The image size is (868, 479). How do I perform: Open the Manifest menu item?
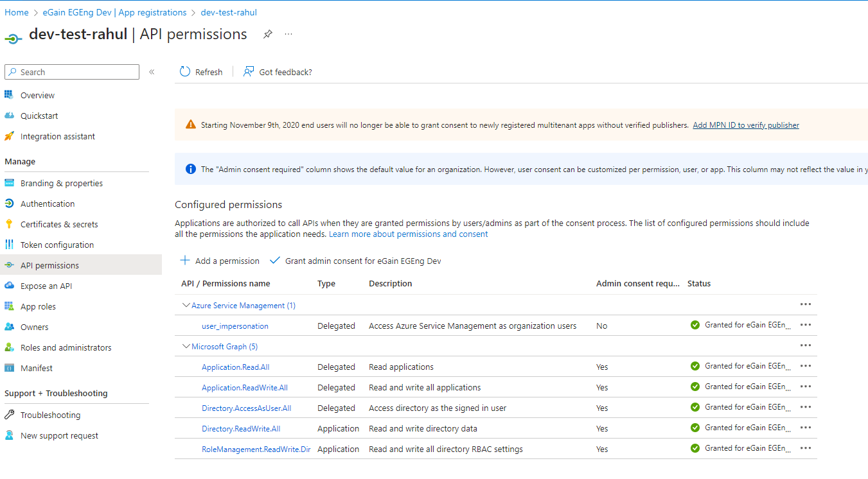coord(37,368)
